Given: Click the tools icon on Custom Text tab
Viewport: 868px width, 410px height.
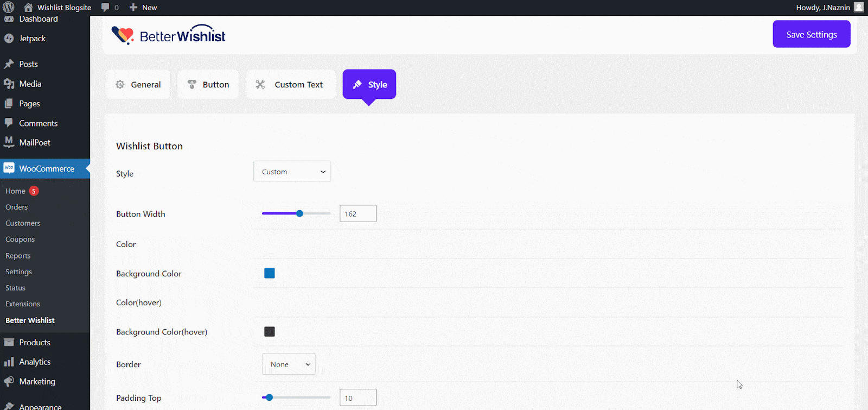Looking at the screenshot, I should (260, 85).
